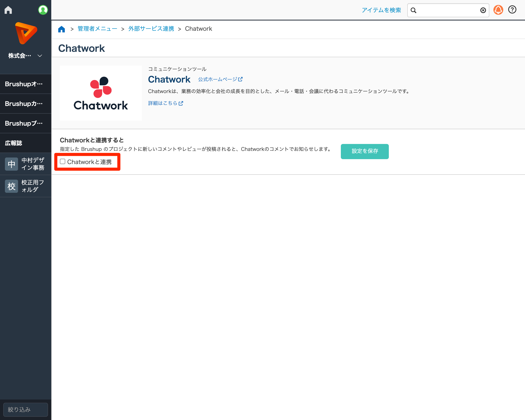Open the green user profile icon
525x420 pixels.
(x=43, y=10)
